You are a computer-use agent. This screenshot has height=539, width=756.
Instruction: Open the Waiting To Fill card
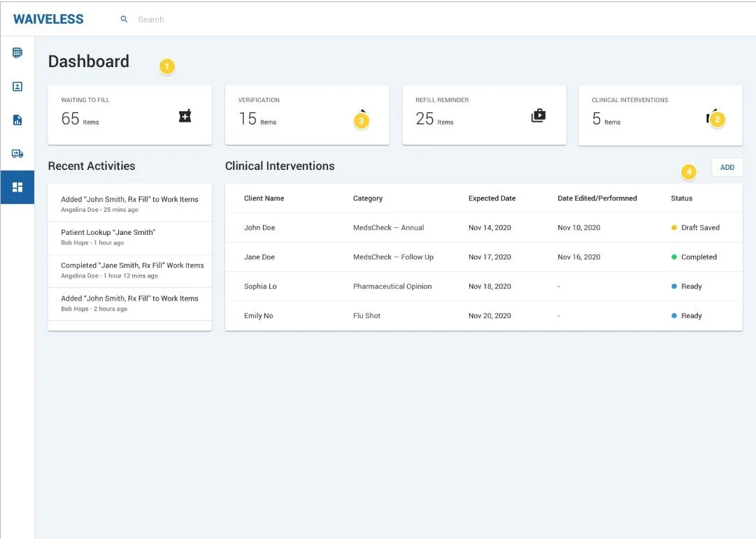click(x=129, y=115)
